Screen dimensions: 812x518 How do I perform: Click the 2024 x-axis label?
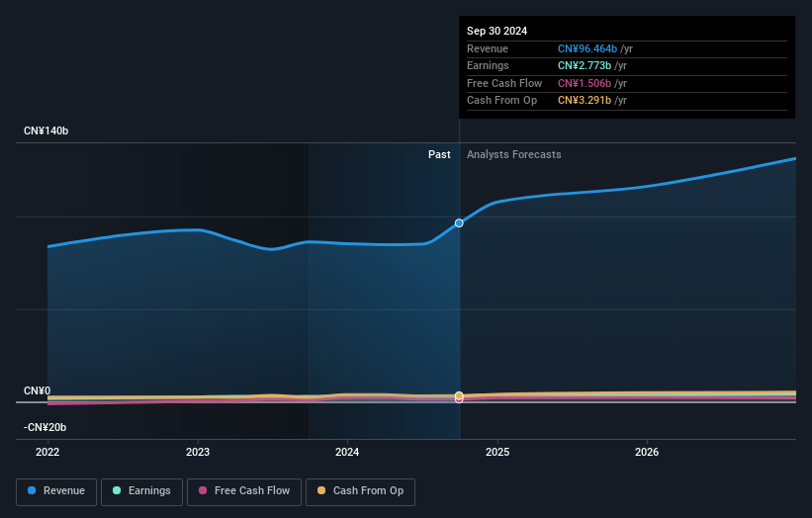347,452
